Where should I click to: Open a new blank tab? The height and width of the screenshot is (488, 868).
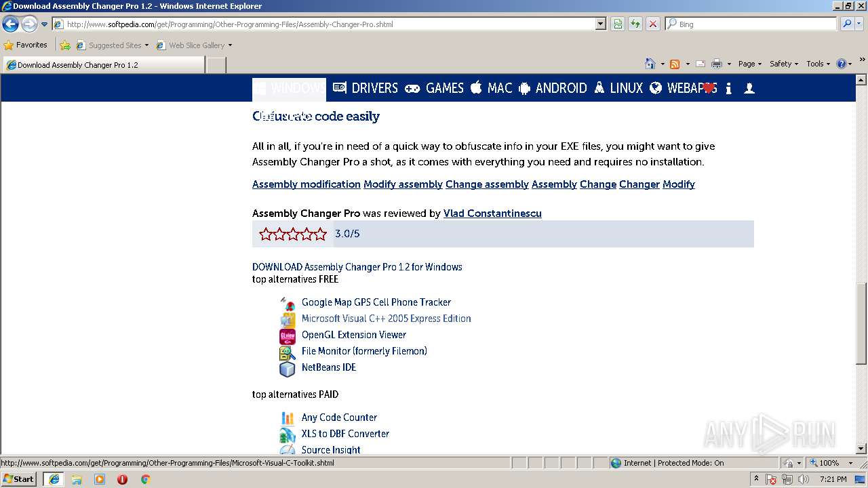pyautogui.click(x=216, y=65)
